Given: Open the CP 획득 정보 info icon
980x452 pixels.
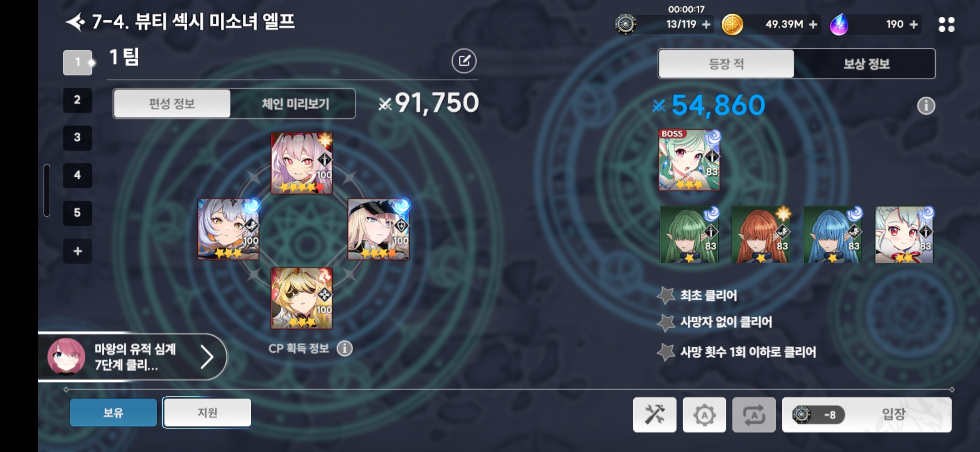Looking at the screenshot, I should (345, 348).
